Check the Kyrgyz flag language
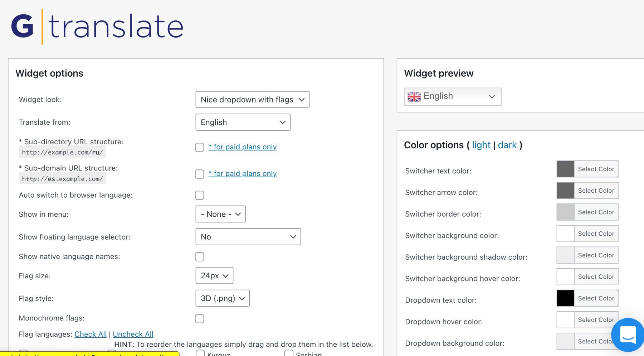This screenshot has width=644, height=356. tap(200, 353)
